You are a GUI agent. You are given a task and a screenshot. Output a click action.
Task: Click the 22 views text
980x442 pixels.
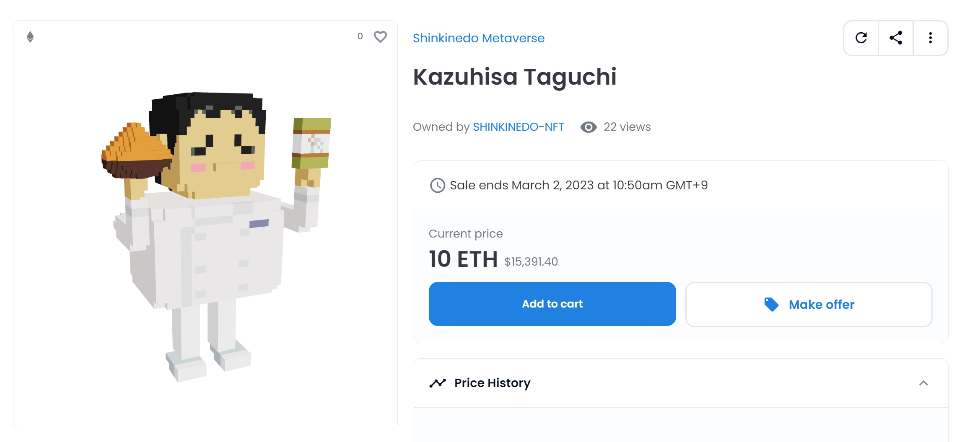pyautogui.click(x=627, y=127)
